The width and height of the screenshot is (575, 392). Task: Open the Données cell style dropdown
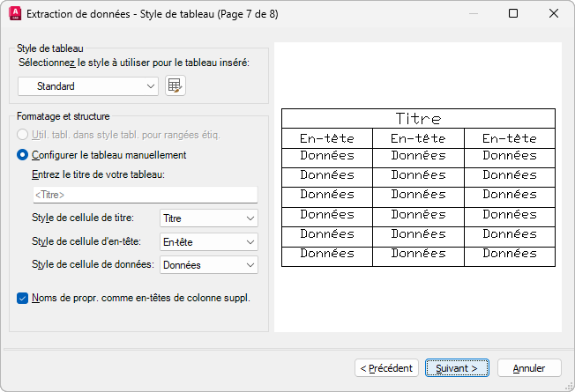208,264
